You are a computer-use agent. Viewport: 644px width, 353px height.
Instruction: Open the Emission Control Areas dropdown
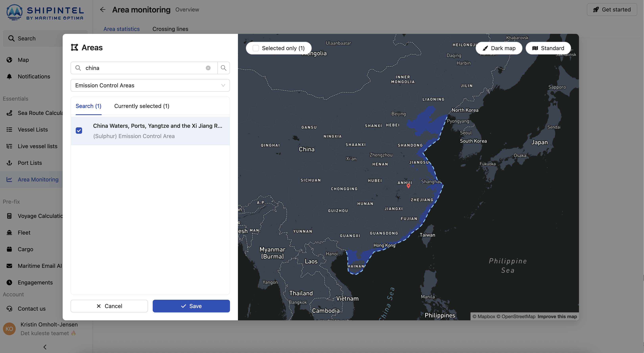coord(150,85)
